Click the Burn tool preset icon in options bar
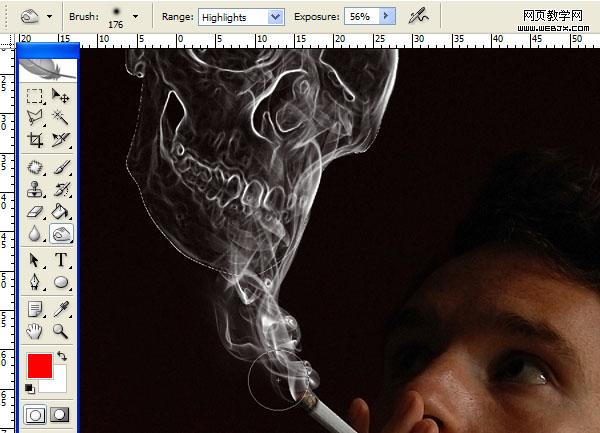Screen dimensions: 600x433 pyautogui.click(x=30, y=16)
